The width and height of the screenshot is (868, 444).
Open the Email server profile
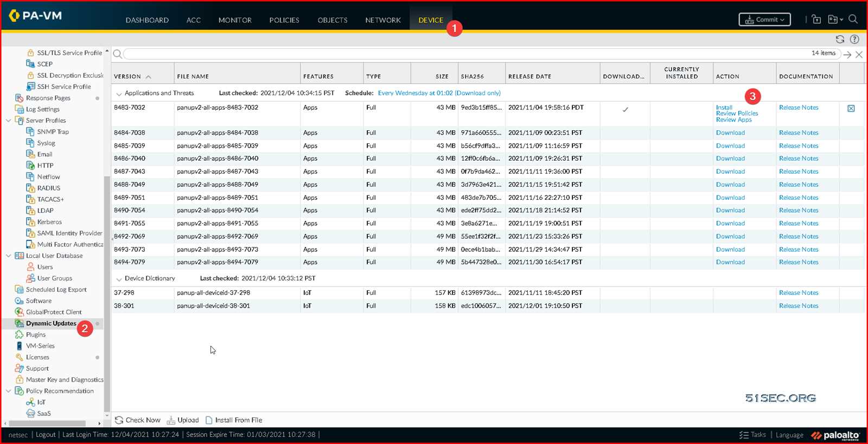tap(44, 155)
